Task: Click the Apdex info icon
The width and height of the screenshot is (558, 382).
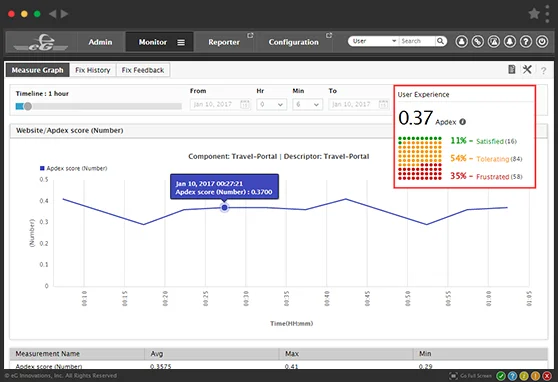Action: pyautogui.click(x=462, y=122)
